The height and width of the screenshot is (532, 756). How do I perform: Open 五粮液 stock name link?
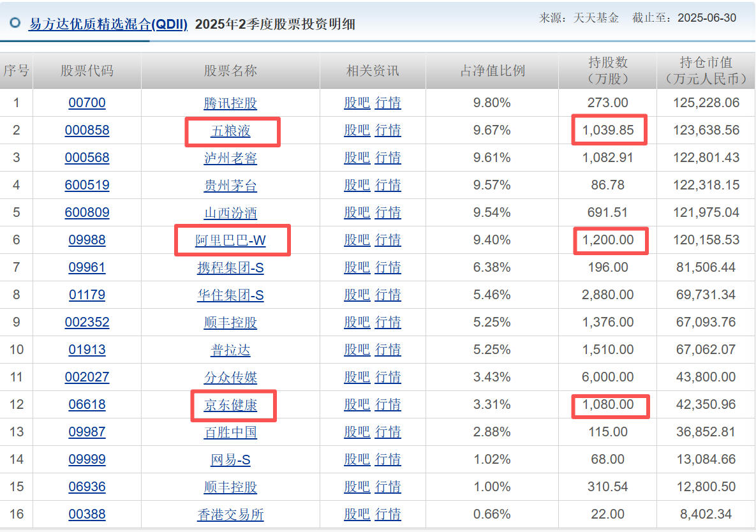(x=230, y=131)
